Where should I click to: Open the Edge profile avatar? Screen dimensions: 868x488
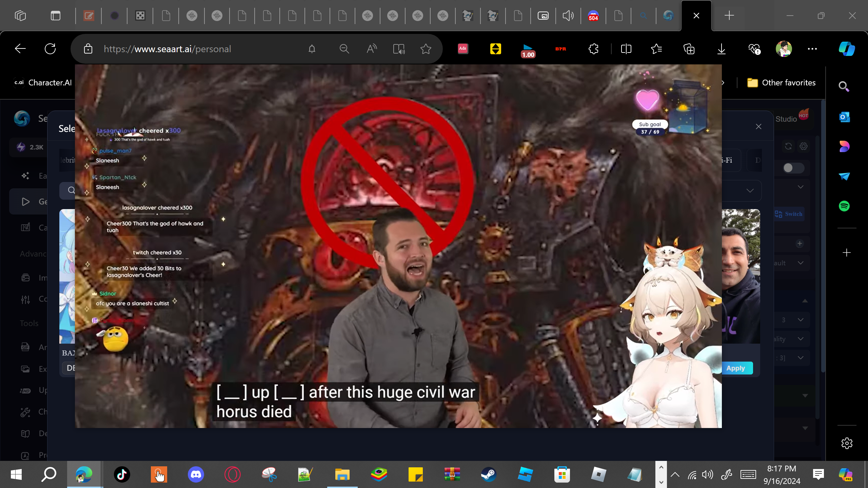[x=784, y=49]
